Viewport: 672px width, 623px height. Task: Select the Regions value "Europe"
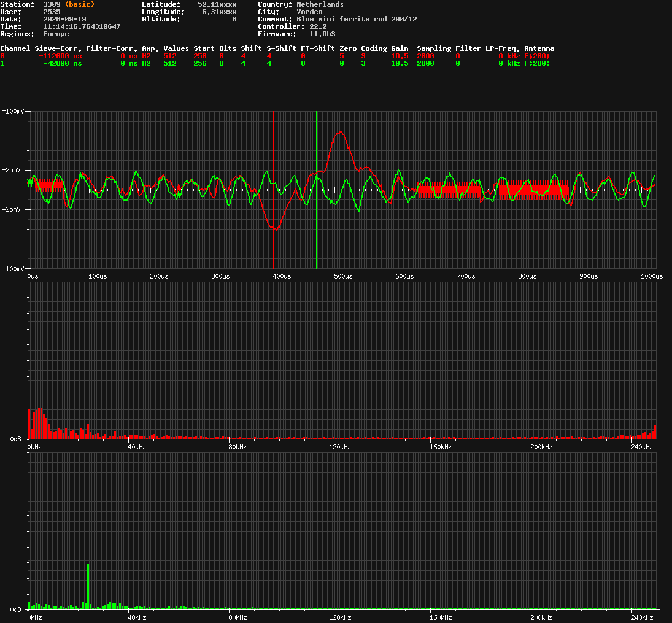(56, 34)
